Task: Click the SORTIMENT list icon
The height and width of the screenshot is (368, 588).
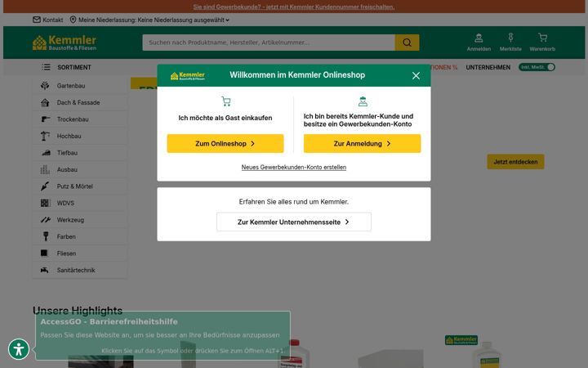Action: tap(46, 67)
